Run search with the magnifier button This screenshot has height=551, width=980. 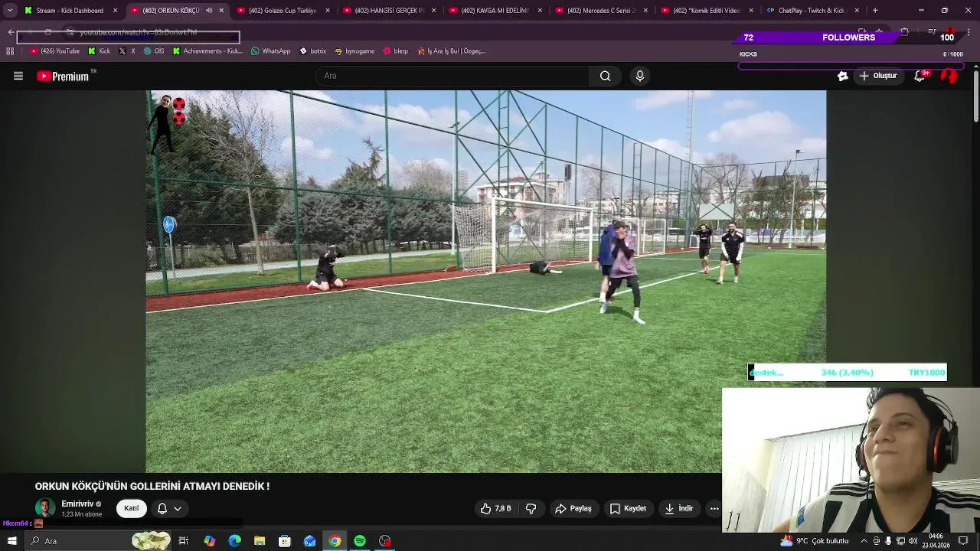click(605, 76)
